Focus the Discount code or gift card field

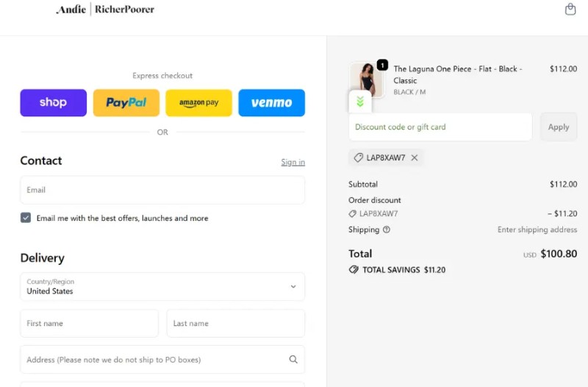click(x=440, y=127)
